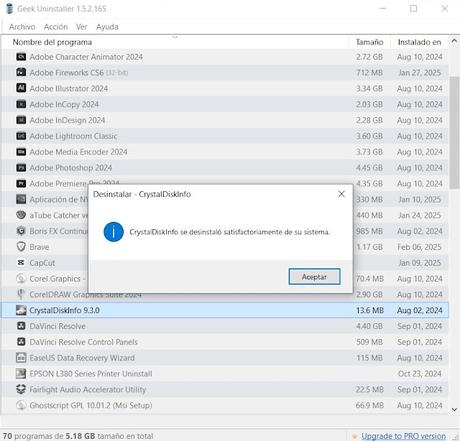460x441 pixels.
Task: Click the DaVinci Resolve Control Panels icon
Action: tap(21, 342)
